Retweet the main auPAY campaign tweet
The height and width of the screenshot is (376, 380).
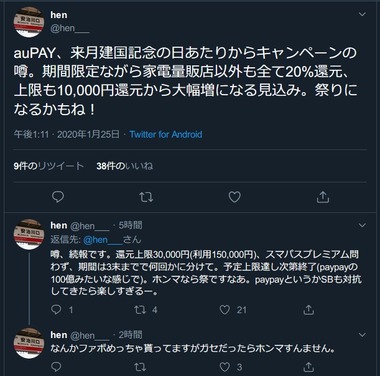[x=146, y=197]
